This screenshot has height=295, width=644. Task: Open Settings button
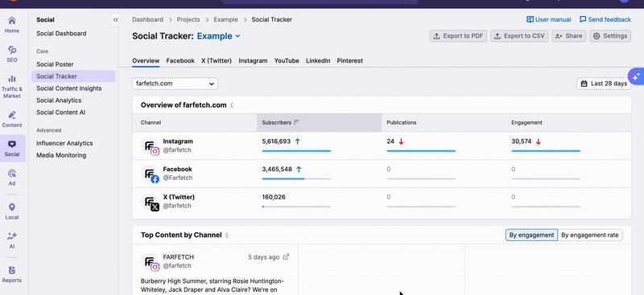610,36
